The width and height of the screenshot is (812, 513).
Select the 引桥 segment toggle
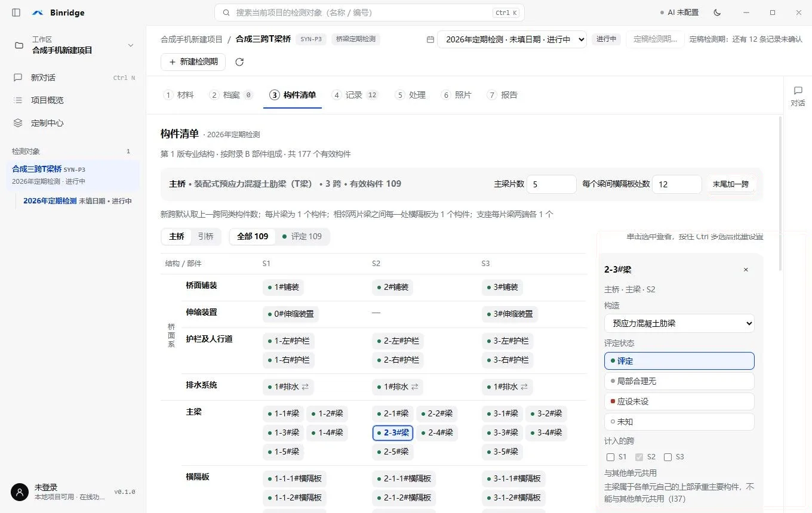(206, 236)
